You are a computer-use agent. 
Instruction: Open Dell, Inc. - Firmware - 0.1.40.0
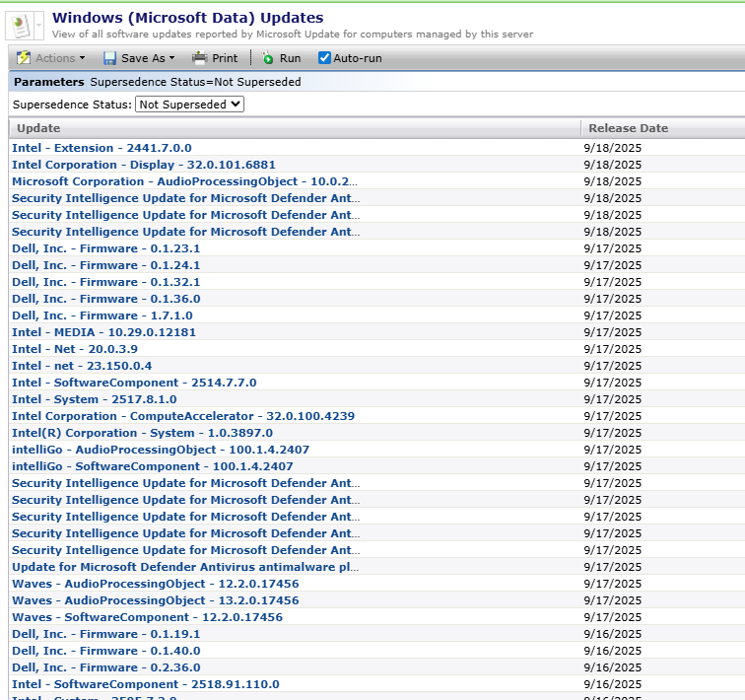click(x=106, y=651)
